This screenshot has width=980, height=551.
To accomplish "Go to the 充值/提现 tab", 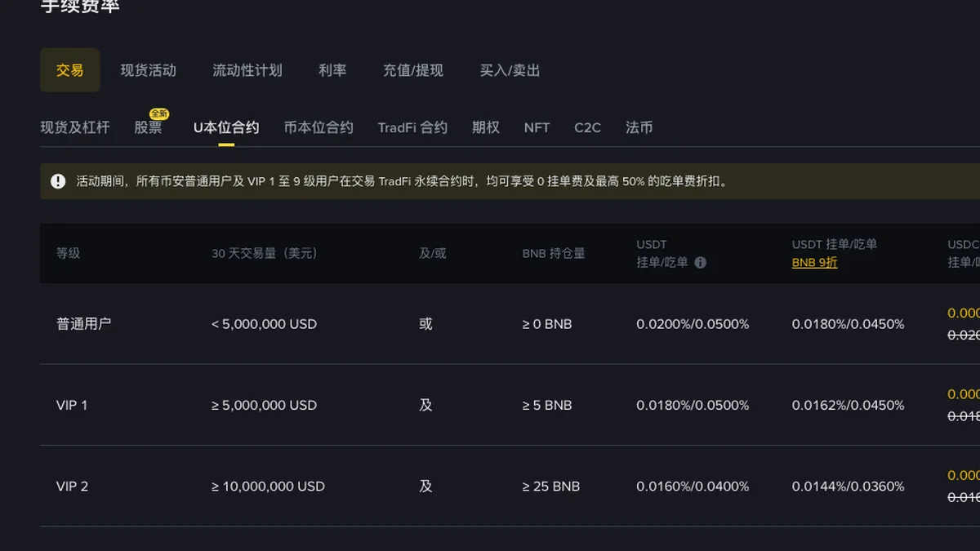I will coord(413,70).
